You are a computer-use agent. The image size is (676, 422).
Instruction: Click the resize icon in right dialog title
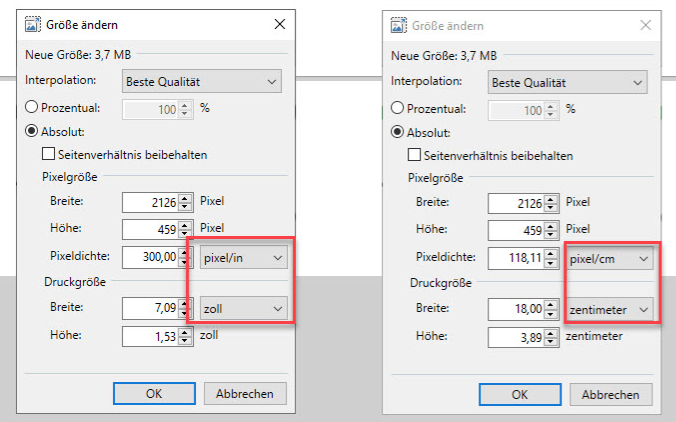399,25
